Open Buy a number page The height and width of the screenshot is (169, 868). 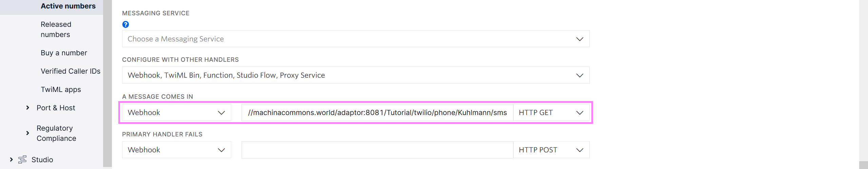[64, 53]
